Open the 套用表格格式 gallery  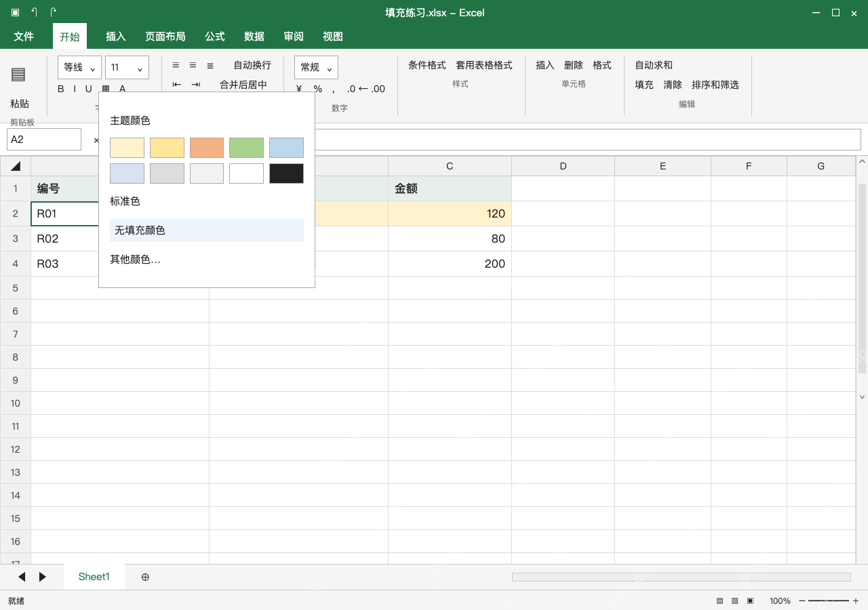tap(484, 65)
